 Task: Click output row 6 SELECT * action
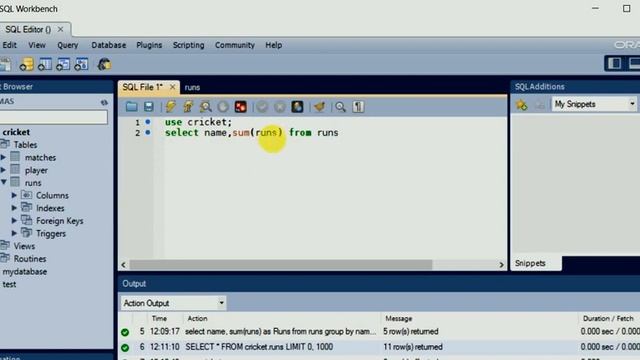(x=259, y=347)
